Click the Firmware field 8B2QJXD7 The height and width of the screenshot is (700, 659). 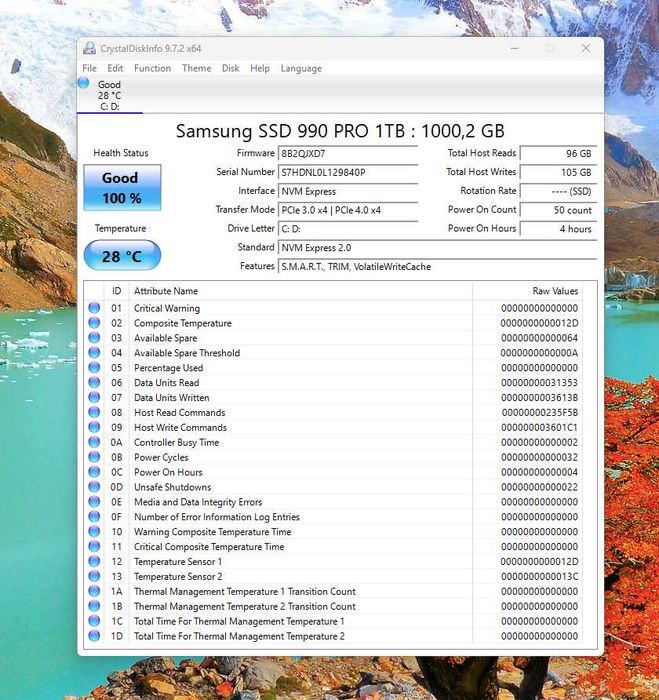tap(348, 153)
